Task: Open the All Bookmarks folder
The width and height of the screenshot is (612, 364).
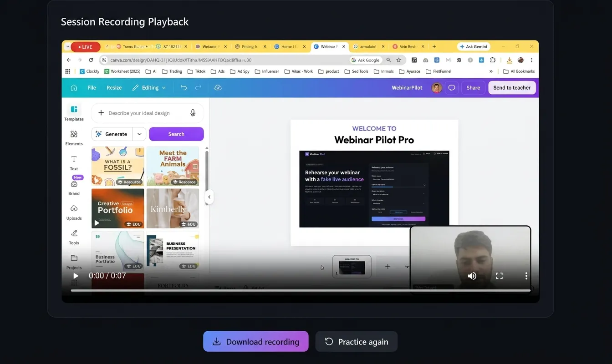Action: (519, 71)
